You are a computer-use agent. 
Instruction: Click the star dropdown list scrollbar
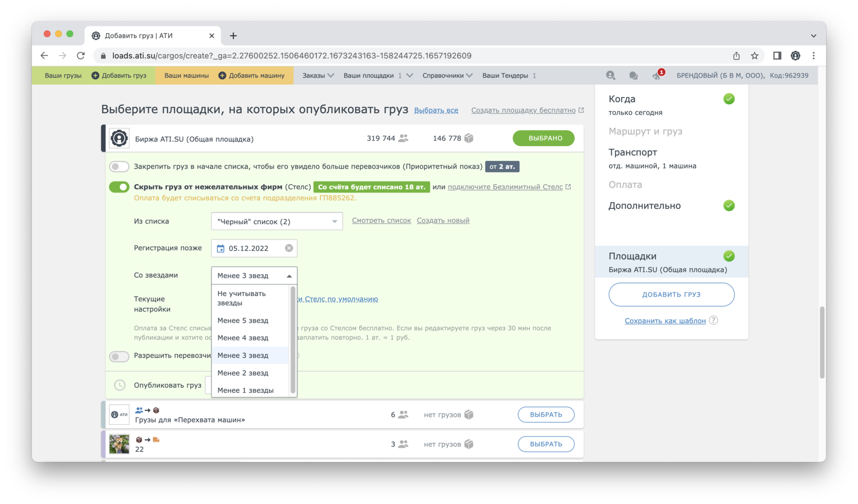[x=293, y=340]
